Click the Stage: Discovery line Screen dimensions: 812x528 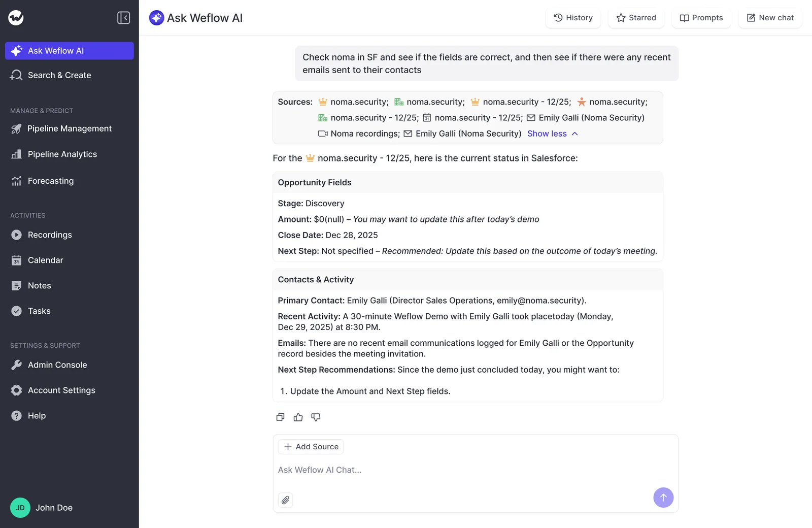tap(311, 204)
